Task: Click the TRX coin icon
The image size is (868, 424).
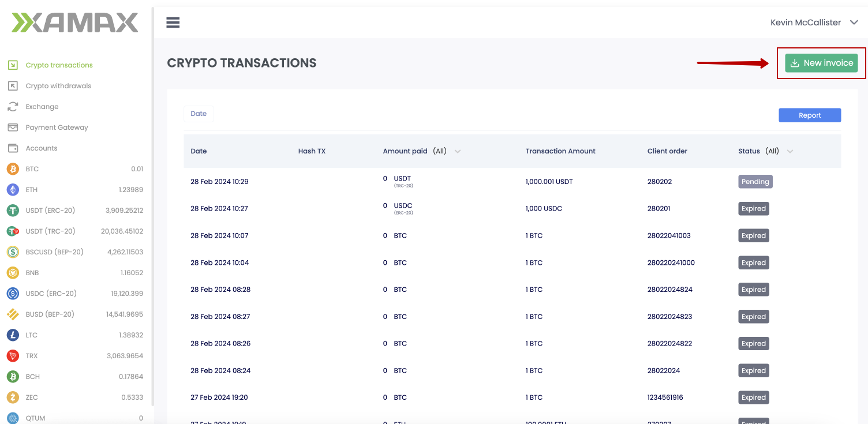Action: 13,356
